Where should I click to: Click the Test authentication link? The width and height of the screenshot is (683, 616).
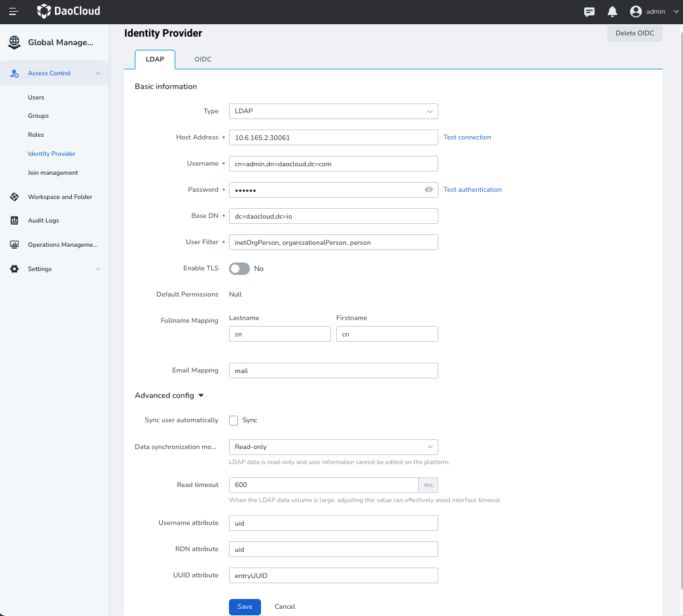(x=472, y=190)
